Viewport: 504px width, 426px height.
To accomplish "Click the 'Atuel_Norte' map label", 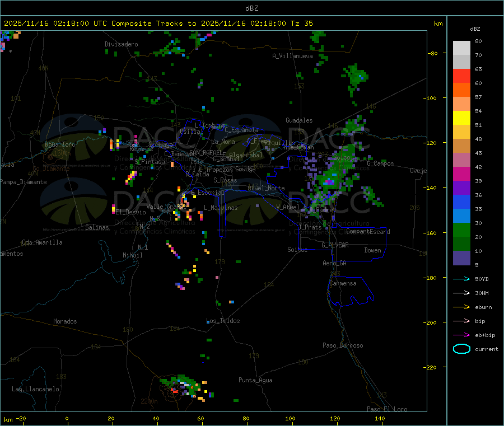I will (266, 188).
